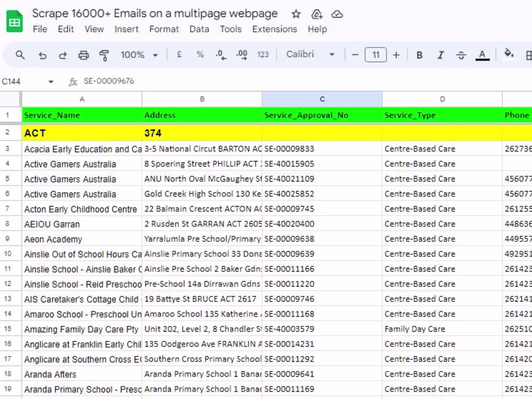Viewport: 532px width, 399px height.
Task: Select column C header
Action: pyautogui.click(x=322, y=99)
